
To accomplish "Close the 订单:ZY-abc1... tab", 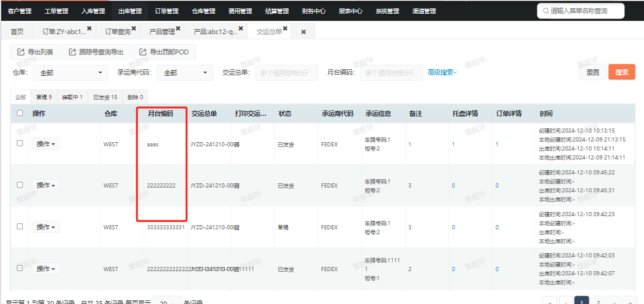I will point(89,28).
